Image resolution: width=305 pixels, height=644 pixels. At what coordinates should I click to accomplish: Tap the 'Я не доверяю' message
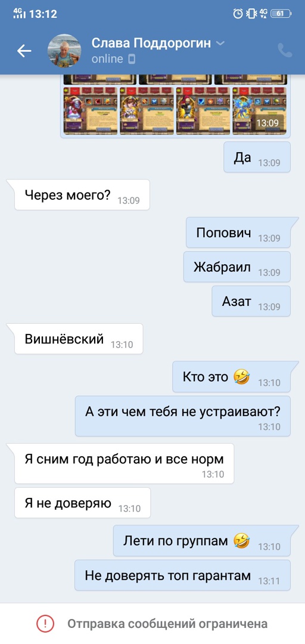tap(83, 503)
